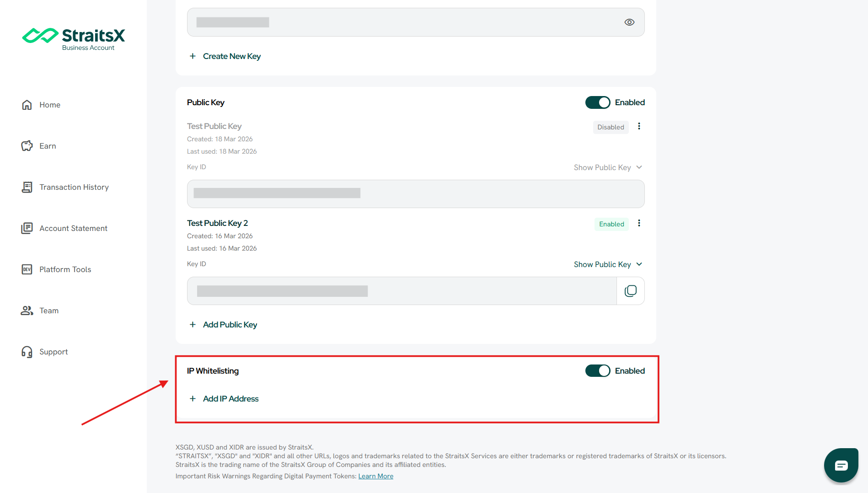Image resolution: width=868 pixels, height=493 pixels.
Task: Click the Enabled badge on Test Public Key 2
Action: pyautogui.click(x=611, y=224)
